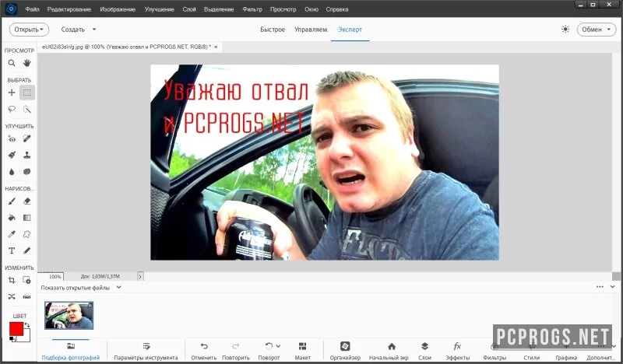The height and width of the screenshot is (364, 623).
Task: Select the Red Eye Removal tool
Action: [x=12, y=139]
